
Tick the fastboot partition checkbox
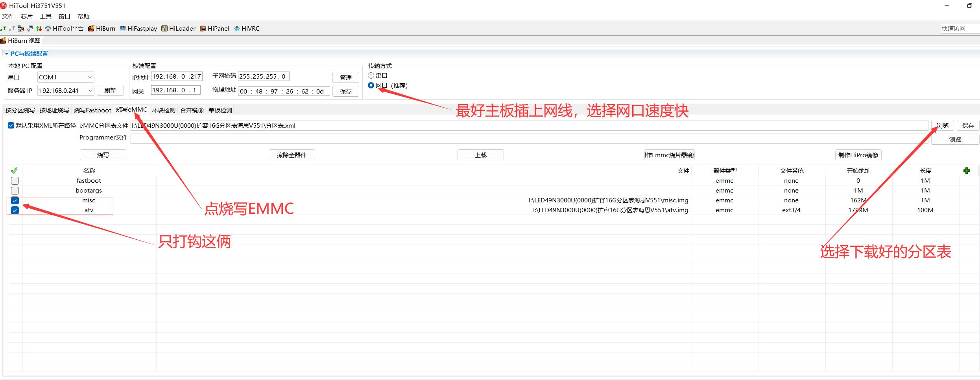(15, 181)
